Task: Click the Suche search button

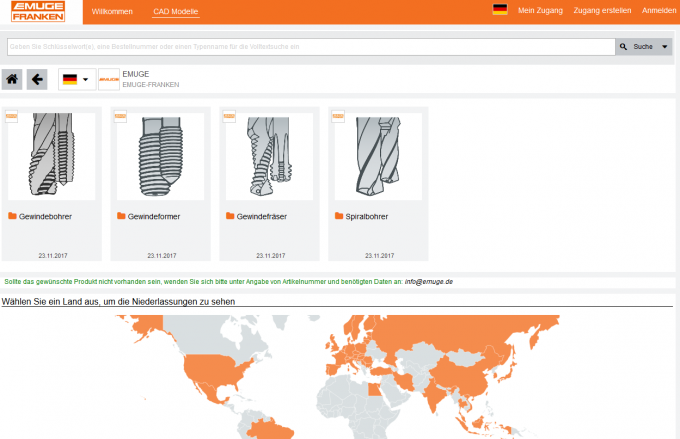Action: pyautogui.click(x=636, y=46)
